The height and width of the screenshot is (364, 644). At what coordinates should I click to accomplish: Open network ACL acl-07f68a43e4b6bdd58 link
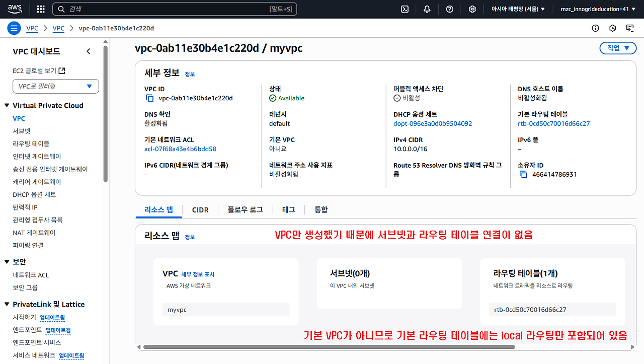180,149
